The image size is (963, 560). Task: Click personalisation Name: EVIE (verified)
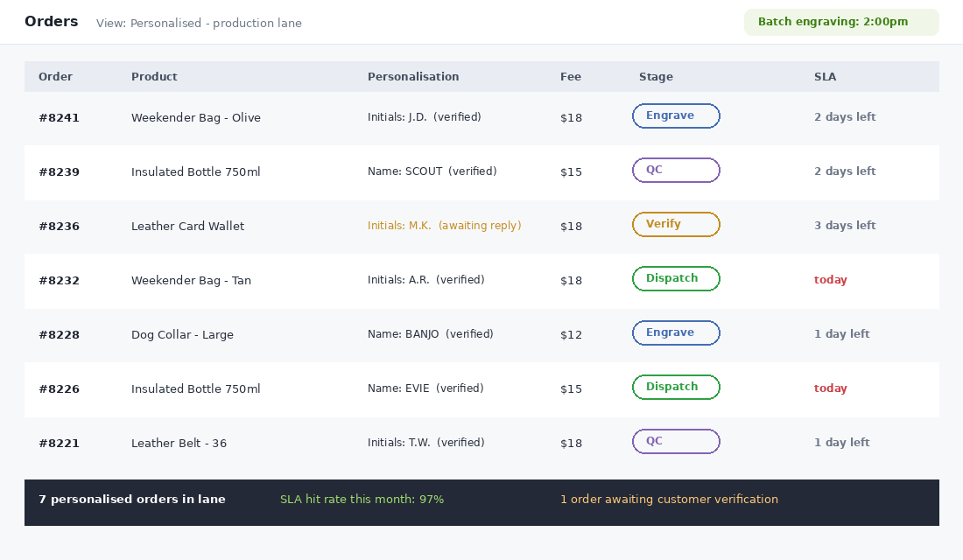click(x=425, y=388)
